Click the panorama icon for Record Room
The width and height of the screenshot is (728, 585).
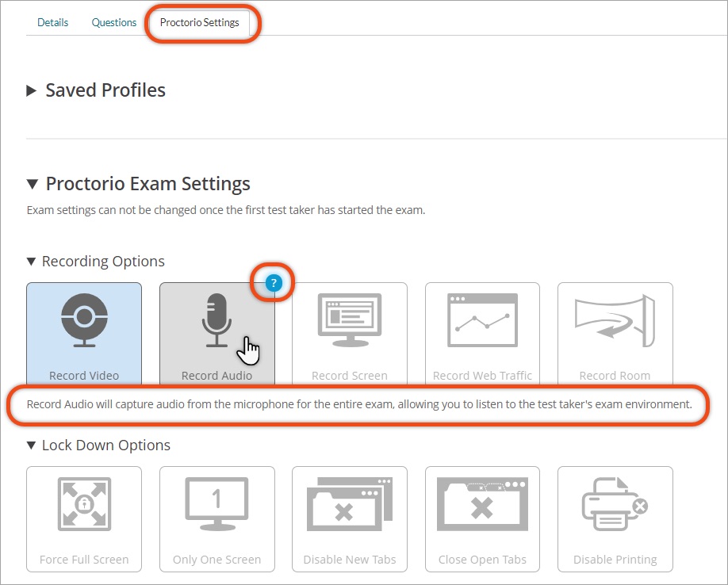point(615,320)
